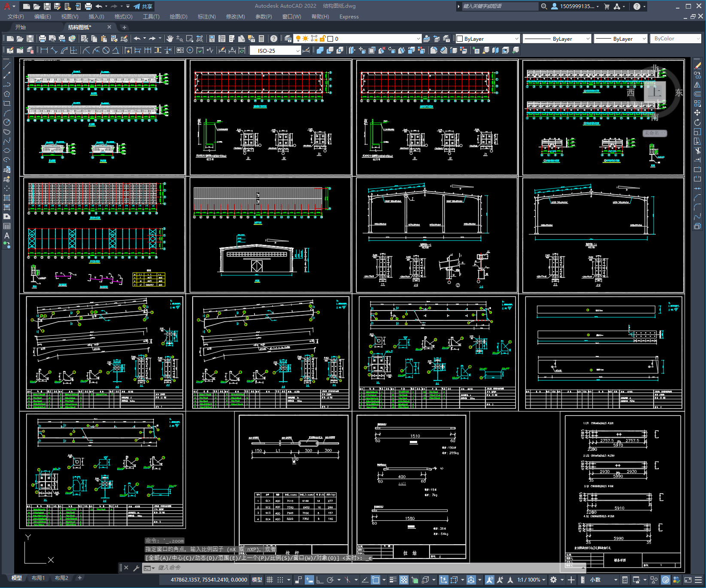
Task: Open the 文件(F) menu
Action: 16,16
